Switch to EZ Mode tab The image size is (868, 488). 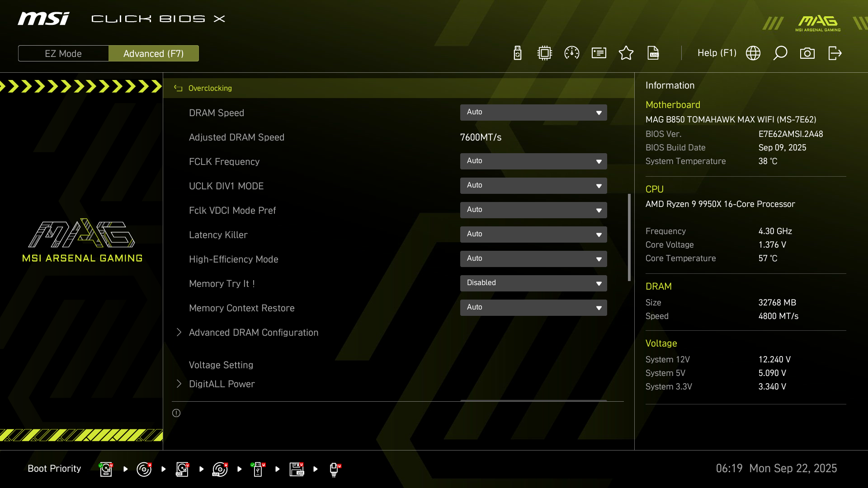click(63, 53)
